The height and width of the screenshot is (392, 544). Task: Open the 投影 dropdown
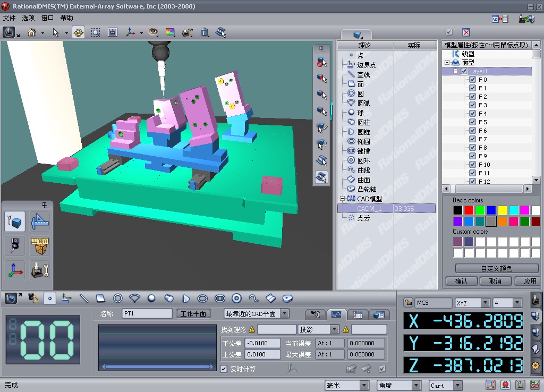point(335,329)
